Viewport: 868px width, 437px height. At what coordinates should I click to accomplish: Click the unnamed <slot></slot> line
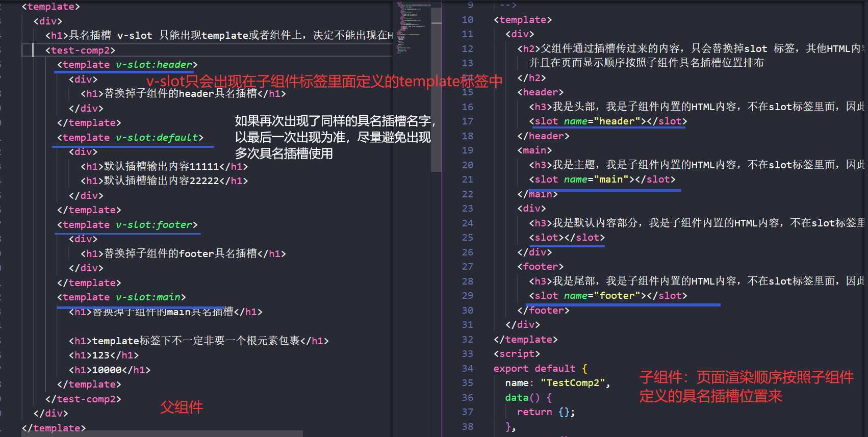tap(567, 238)
